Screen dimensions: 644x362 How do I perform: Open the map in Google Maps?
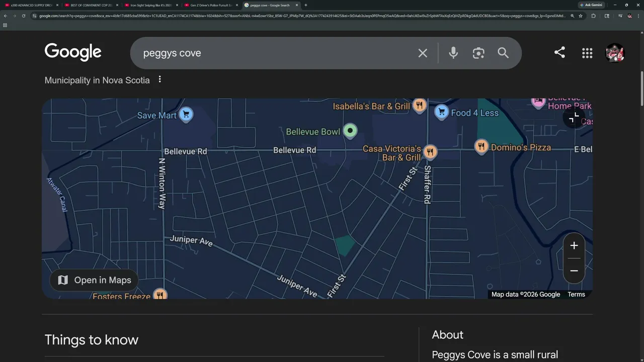(x=95, y=280)
